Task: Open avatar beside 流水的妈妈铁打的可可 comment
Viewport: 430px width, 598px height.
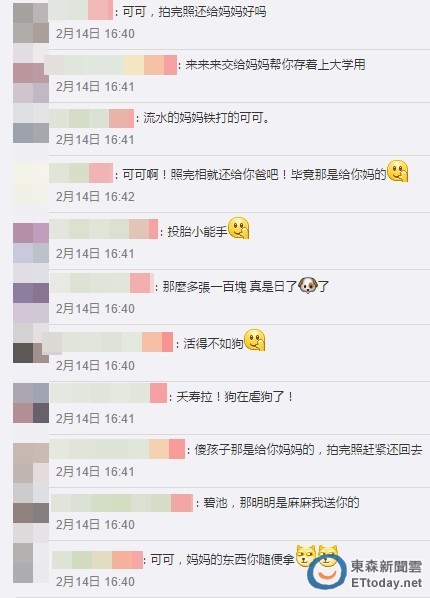Action: (x=31, y=123)
